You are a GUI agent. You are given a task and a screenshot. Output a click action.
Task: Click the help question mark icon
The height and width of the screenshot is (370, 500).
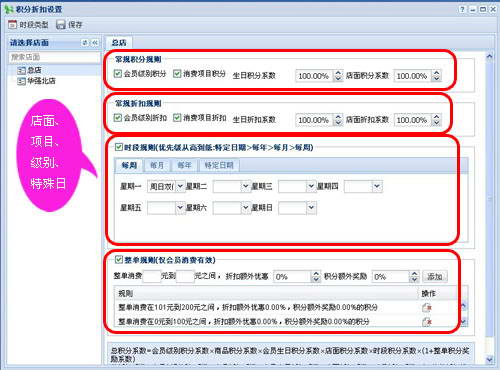coord(462,9)
